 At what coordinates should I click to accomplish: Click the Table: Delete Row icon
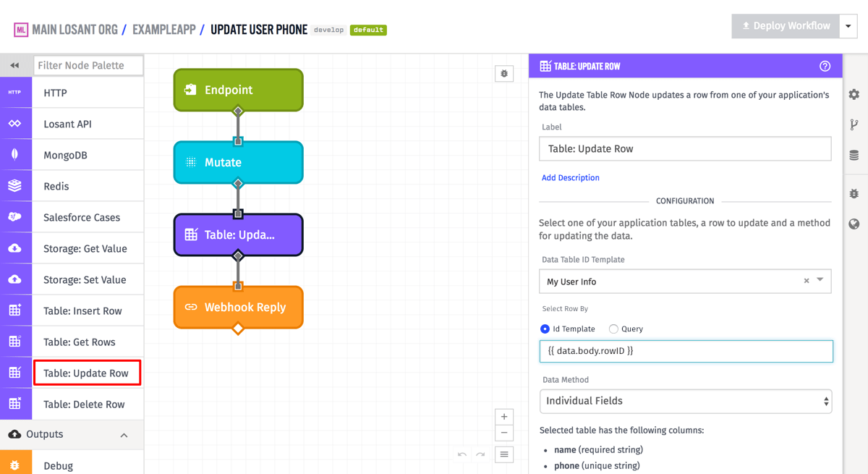point(15,404)
